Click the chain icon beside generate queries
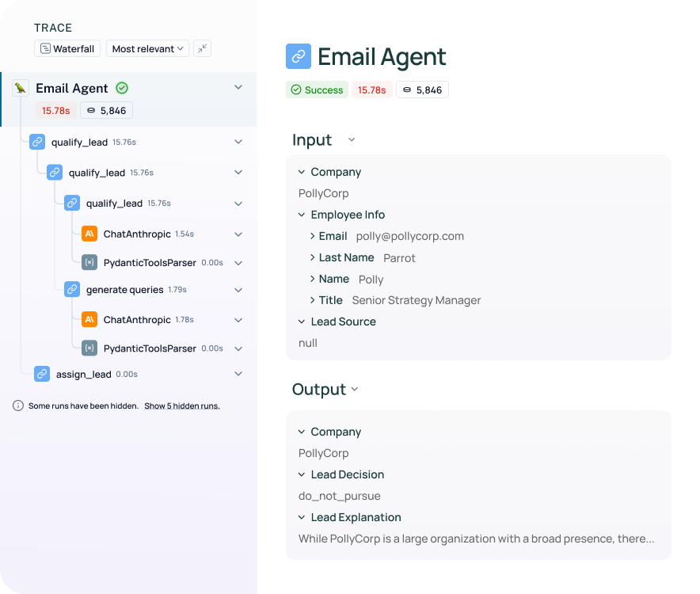Image resolution: width=700 pixels, height=594 pixels. click(x=72, y=289)
